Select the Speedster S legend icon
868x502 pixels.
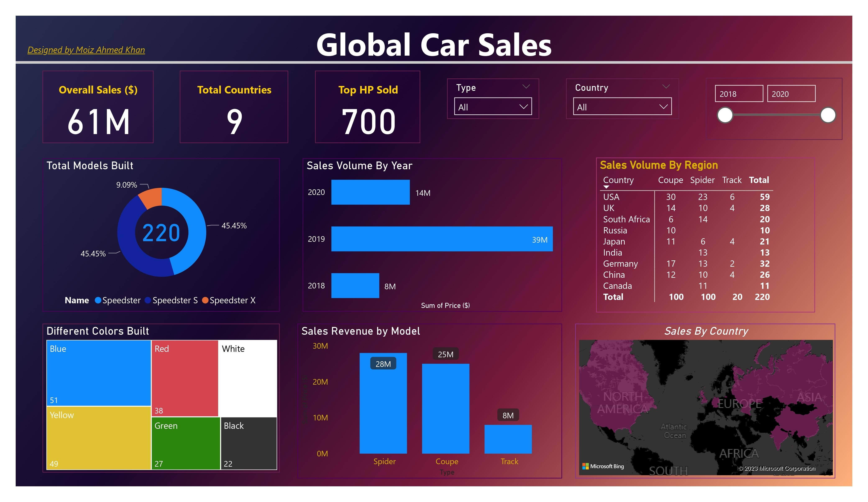(148, 300)
